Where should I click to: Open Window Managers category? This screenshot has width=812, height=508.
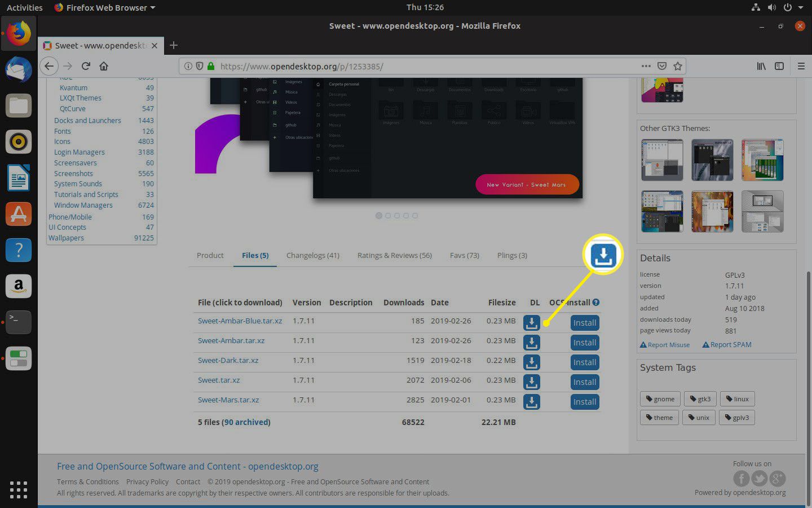coord(83,205)
